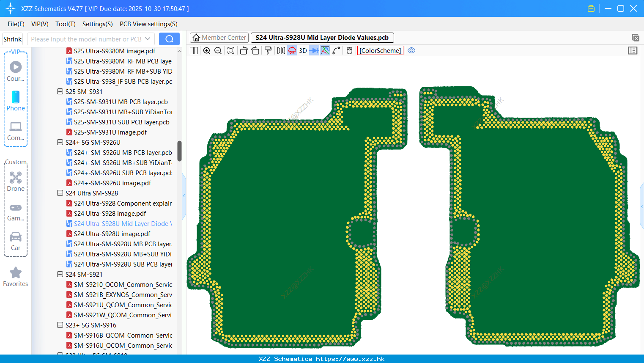Click the blue search button
Viewport: 644px width, 363px height.
tap(169, 39)
